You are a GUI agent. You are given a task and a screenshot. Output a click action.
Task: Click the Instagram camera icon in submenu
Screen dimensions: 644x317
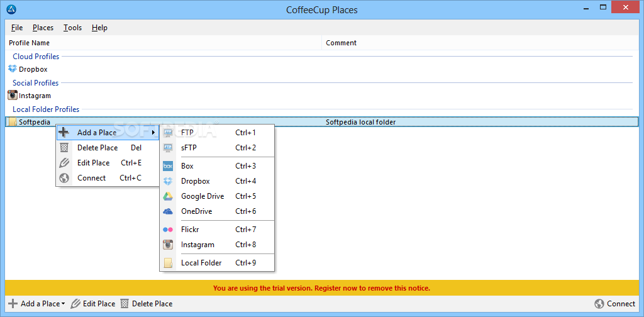[x=168, y=245]
